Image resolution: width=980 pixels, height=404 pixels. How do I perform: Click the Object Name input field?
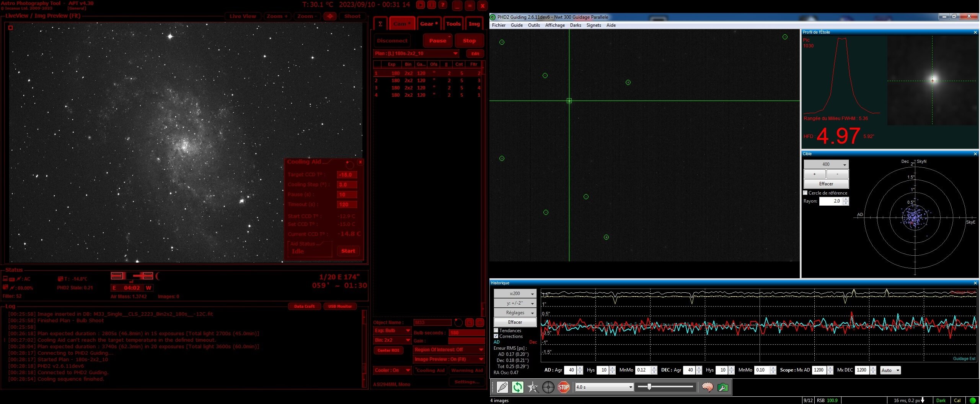pyautogui.click(x=432, y=323)
